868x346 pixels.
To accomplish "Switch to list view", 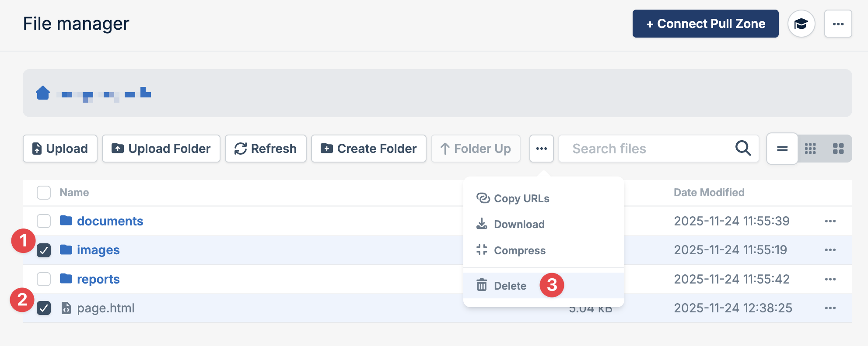I will (x=782, y=149).
